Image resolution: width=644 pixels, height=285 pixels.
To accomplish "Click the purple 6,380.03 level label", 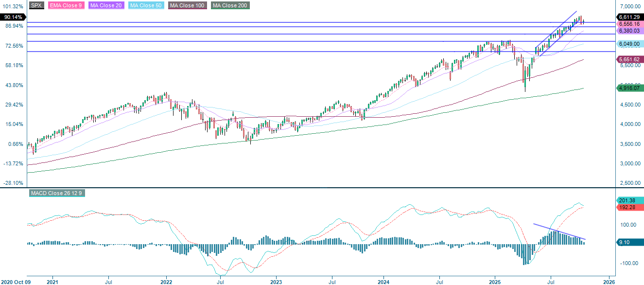I will [x=630, y=30].
